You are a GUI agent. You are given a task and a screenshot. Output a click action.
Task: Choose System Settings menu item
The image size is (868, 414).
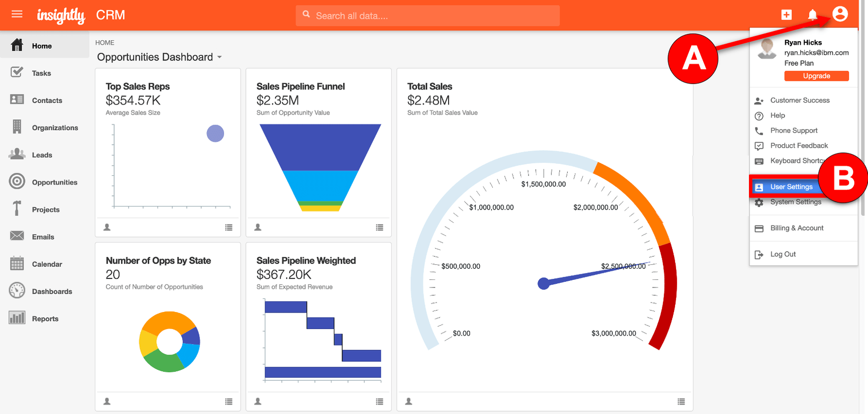[796, 202]
